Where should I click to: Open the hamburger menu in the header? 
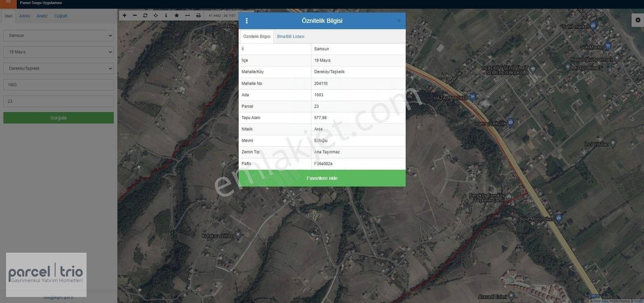click(8, 2)
